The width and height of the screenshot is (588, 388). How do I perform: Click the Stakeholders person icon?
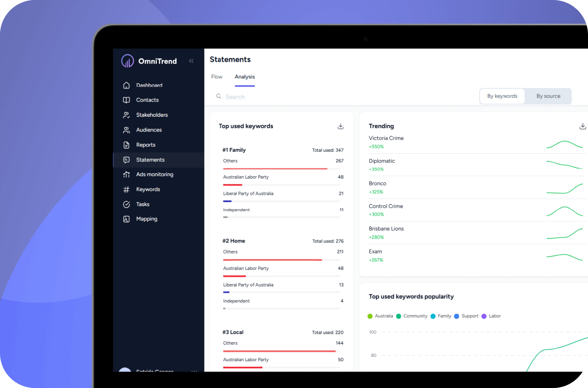click(x=126, y=115)
